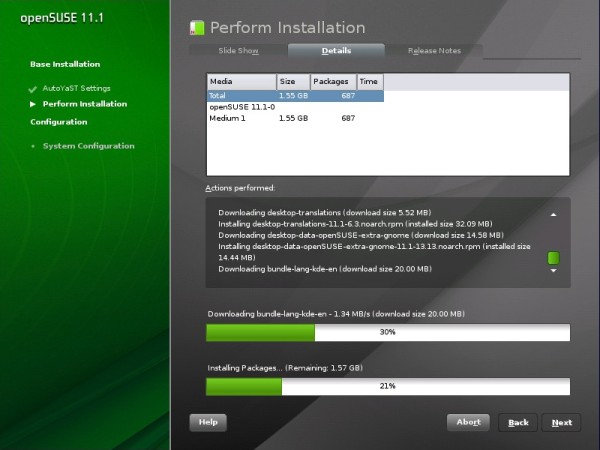Click the green scrollbar thumb in actions log

(x=553, y=258)
